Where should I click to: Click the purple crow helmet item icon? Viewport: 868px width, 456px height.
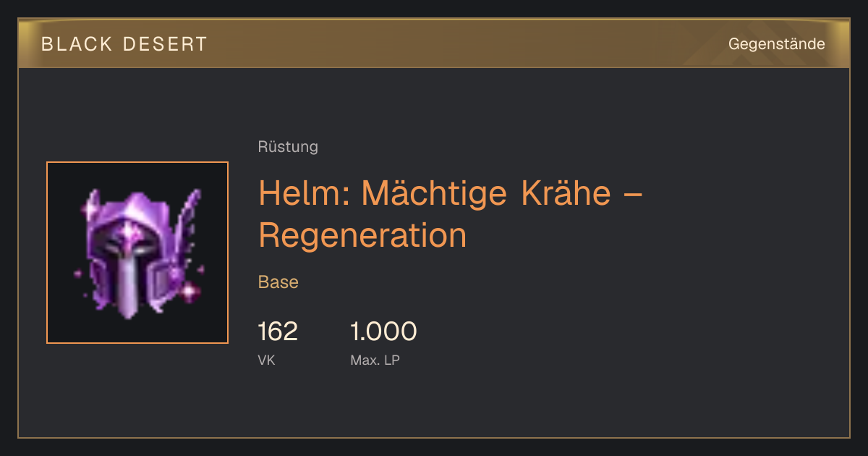click(137, 252)
